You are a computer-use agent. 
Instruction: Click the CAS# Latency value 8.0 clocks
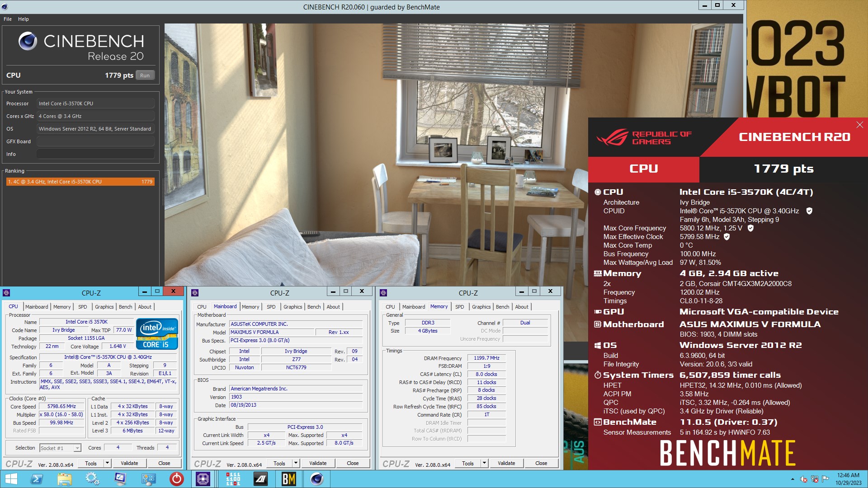point(486,375)
